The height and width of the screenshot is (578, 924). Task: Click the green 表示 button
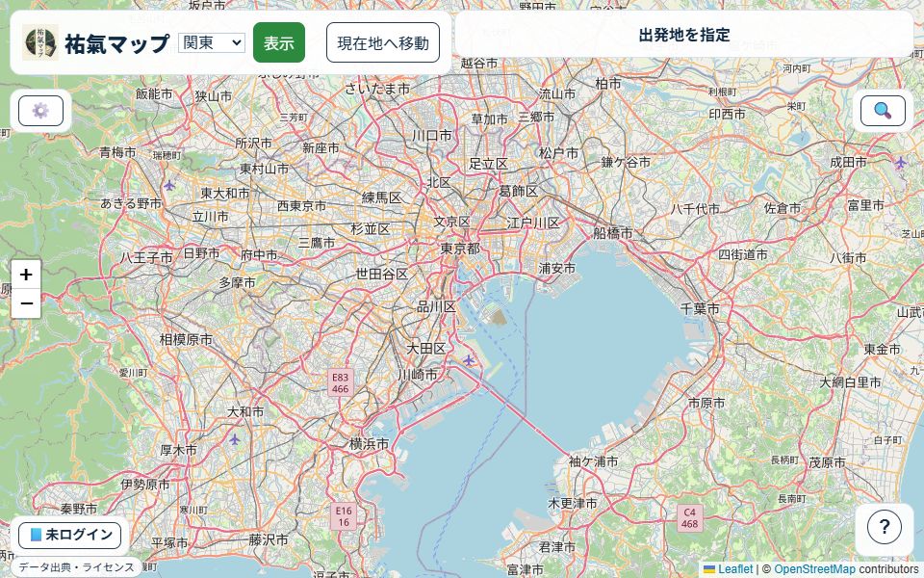coord(279,42)
